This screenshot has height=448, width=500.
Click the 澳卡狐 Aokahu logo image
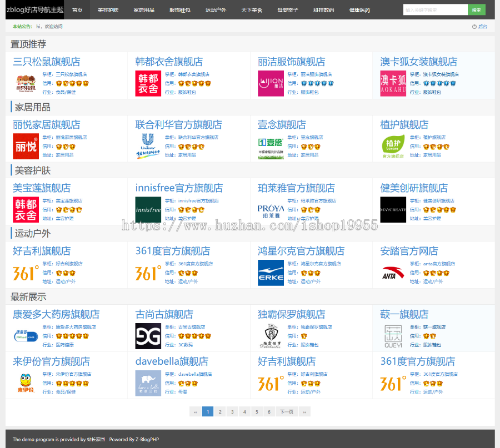point(393,83)
